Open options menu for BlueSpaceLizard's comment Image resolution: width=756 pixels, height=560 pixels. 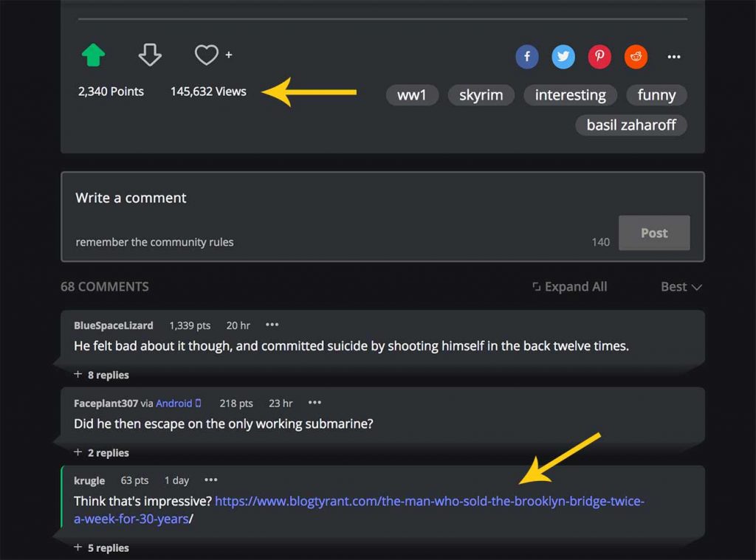click(x=272, y=325)
